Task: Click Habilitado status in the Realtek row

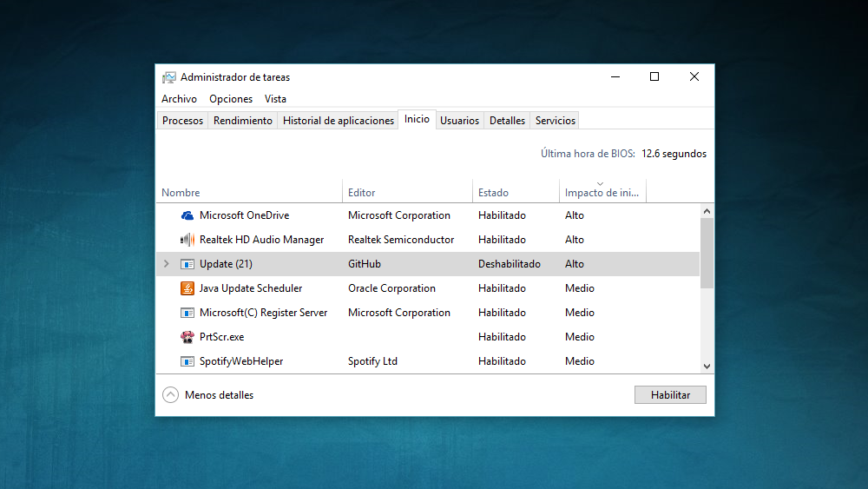Action: [x=502, y=240]
